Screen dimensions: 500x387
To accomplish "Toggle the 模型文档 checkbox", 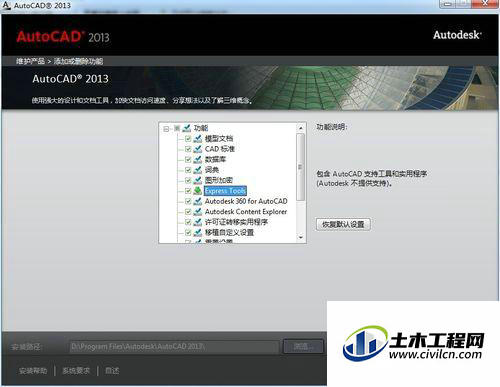I will coord(188,139).
